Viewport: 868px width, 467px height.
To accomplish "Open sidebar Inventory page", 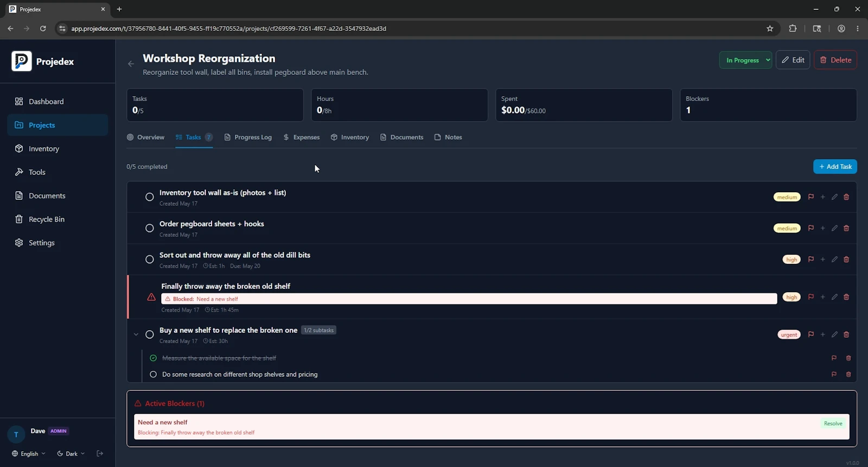I will click(58, 149).
